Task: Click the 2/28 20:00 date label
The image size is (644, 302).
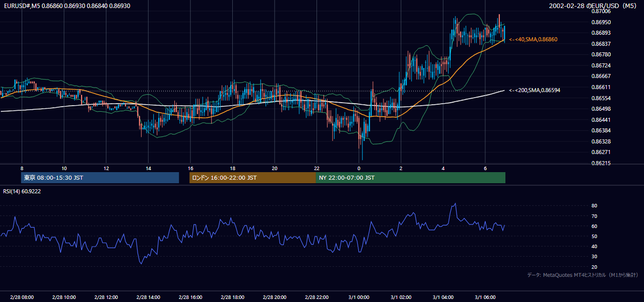Action: [x=274, y=297]
